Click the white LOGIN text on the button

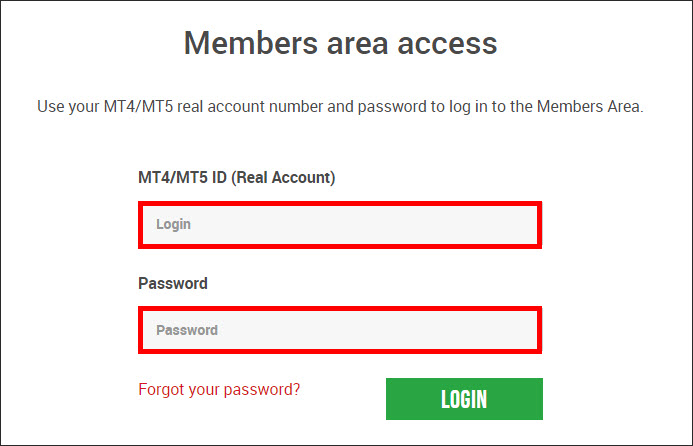coord(464,400)
